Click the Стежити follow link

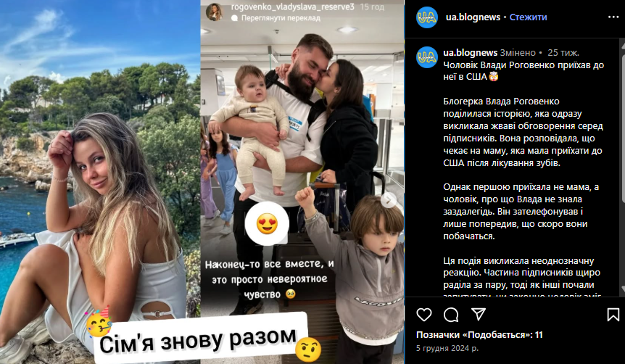[x=528, y=17]
